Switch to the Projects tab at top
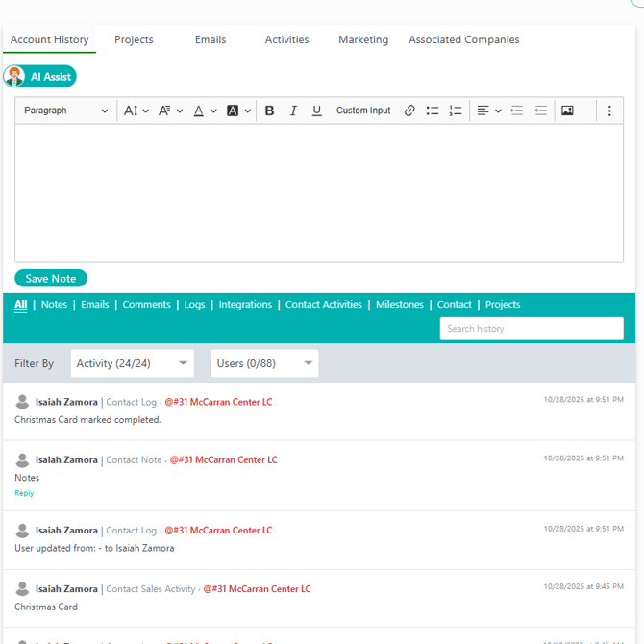The height and width of the screenshot is (644, 644). pyautogui.click(x=134, y=39)
